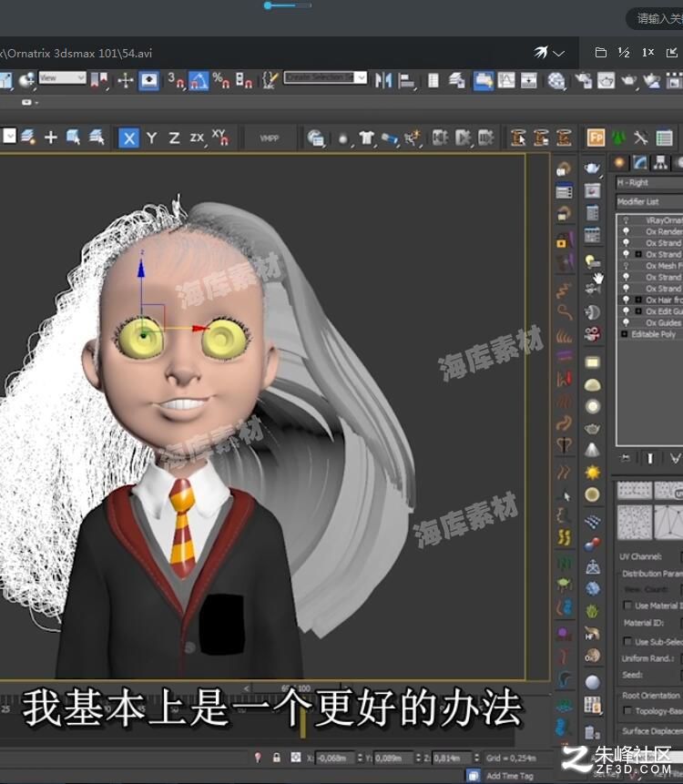Click the teapot icon atop side toolbar
Viewport: 683px width, 784px height.
point(592,168)
